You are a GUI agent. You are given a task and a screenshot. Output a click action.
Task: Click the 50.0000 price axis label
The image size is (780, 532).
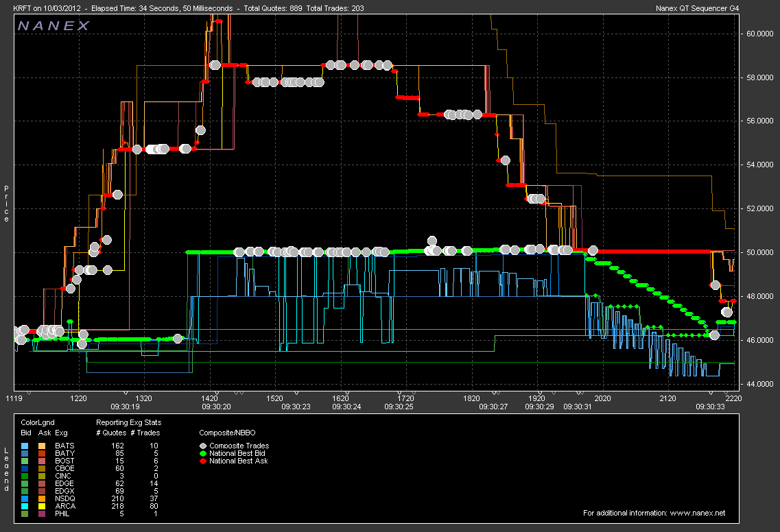click(x=759, y=252)
